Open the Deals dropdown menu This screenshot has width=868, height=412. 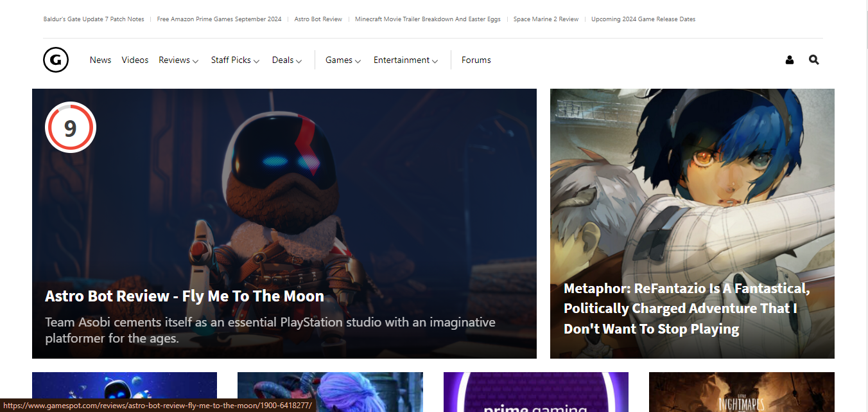[286, 60]
